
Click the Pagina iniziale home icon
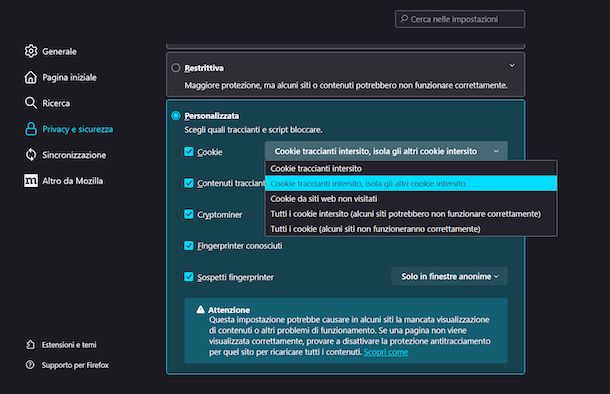[x=31, y=77]
